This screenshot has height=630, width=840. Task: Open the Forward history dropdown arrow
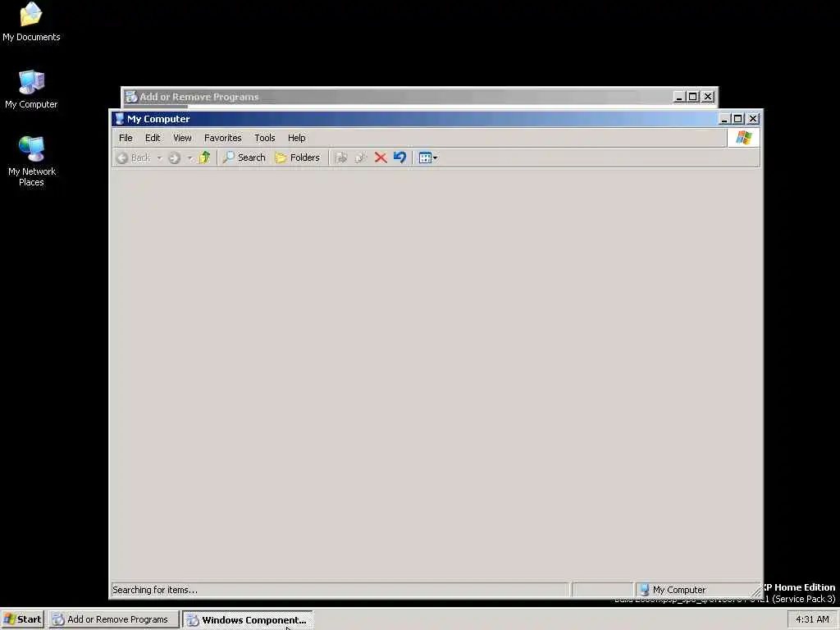[x=189, y=157]
